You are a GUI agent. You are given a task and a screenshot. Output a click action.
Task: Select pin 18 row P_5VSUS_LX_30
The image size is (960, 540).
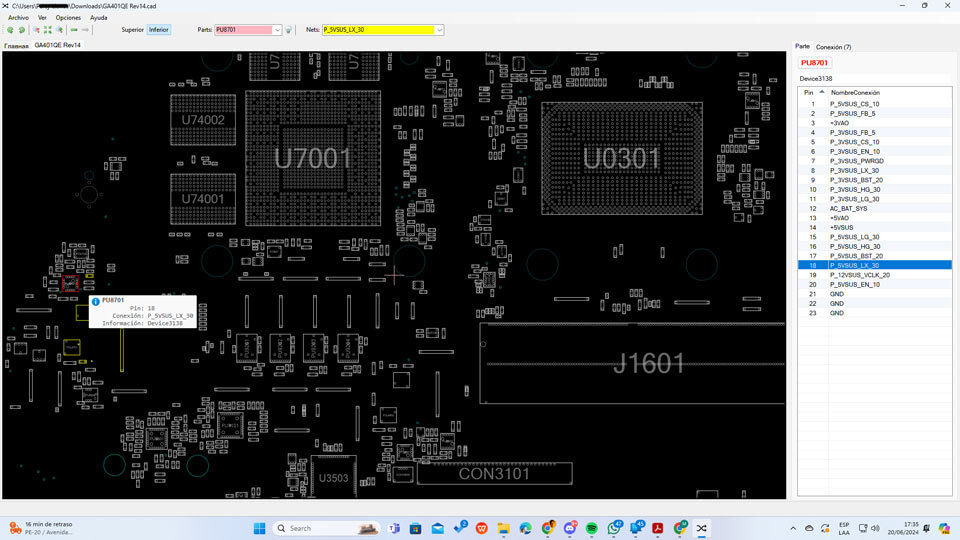coord(874,265)
